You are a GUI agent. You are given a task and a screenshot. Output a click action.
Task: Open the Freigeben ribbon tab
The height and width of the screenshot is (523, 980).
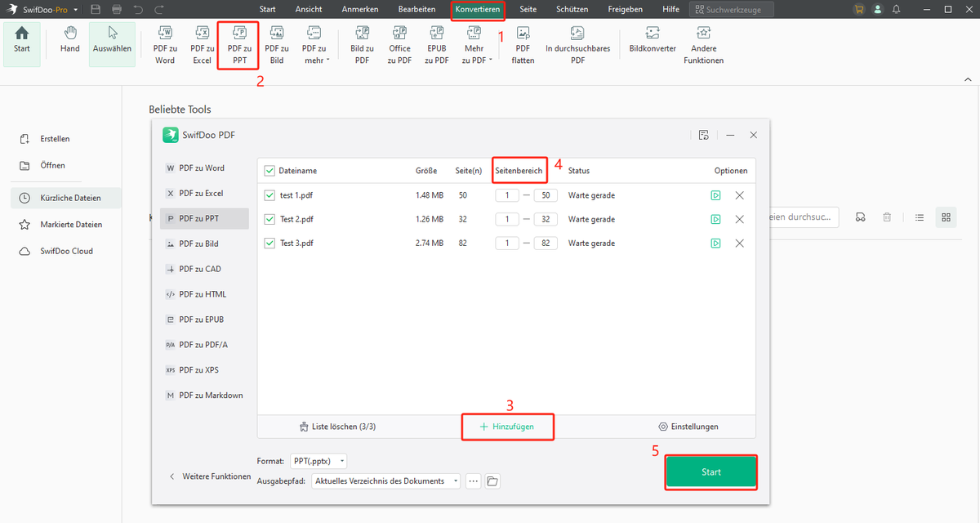(626, 9)
